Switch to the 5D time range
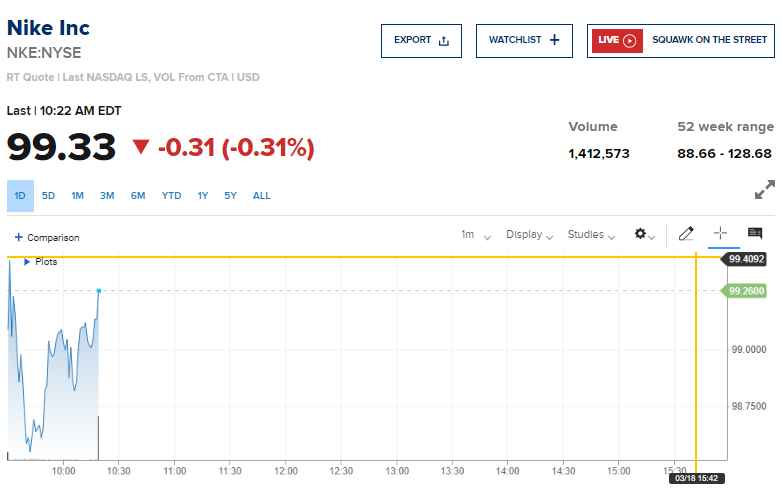The height and width of the screenshot is (491, 782). (x=48, y=196)
